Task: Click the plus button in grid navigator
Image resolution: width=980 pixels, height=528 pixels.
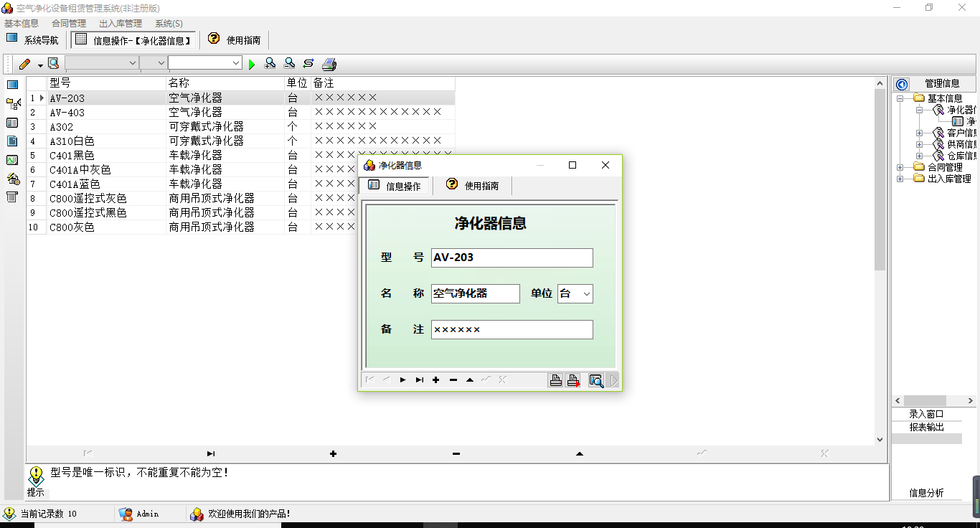Action: point(334,453)
